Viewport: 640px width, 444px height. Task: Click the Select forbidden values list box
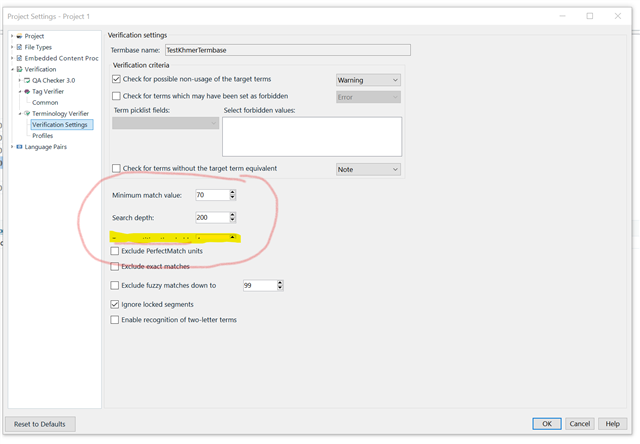pos(312,137)
